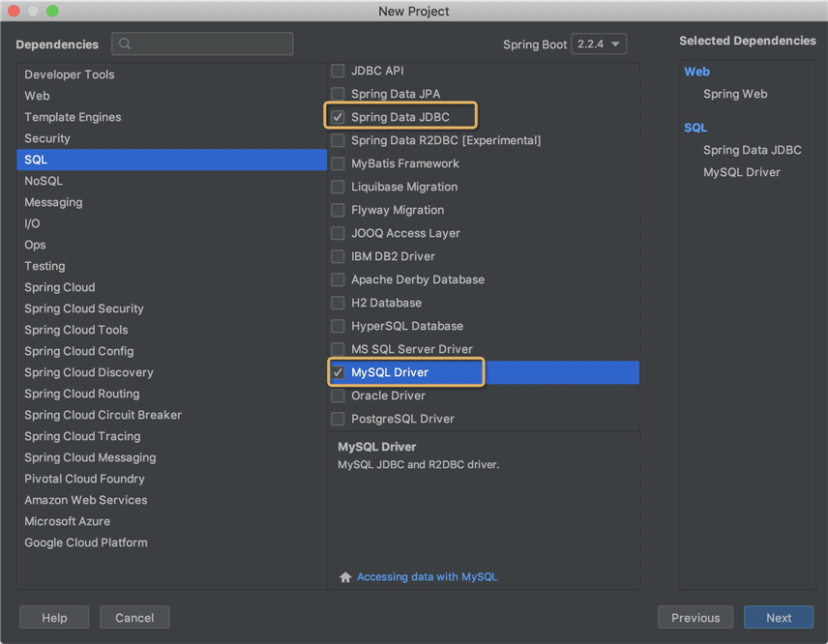Image resolution: width=828 pixels, height=644 pixels.
Task: Select Spring Web in Selected Dependencies
Action: click(x=735, y=94)
